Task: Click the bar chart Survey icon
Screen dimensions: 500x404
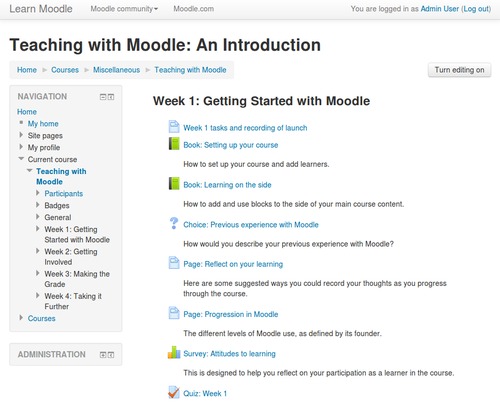Action: 174,353
